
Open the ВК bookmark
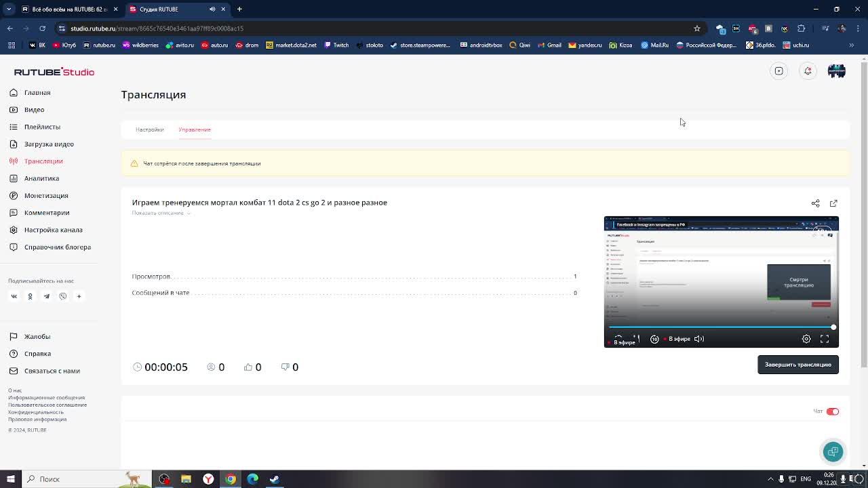(37, 45)
